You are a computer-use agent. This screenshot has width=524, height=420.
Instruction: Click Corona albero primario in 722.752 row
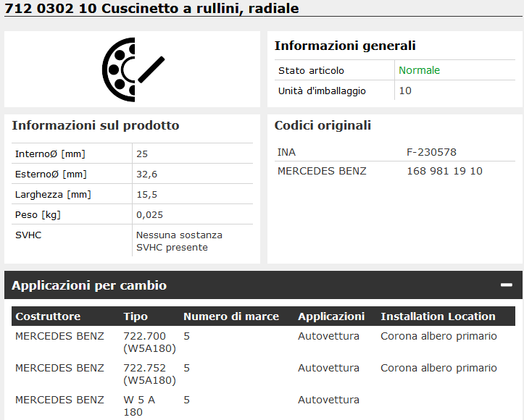coord(438,368)
